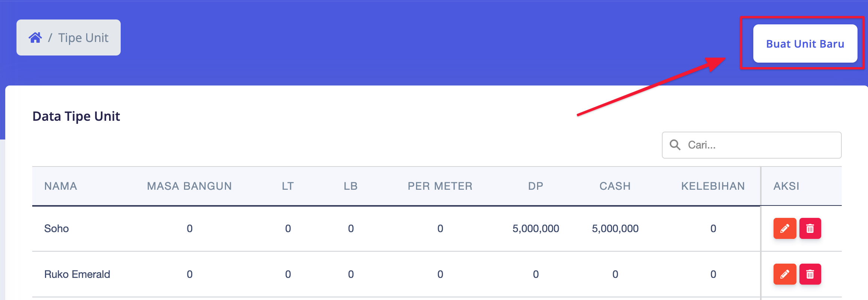Delete the Soho unit with trash icon
This screenshot has height=300, width=868.
[x=810, y=228]
